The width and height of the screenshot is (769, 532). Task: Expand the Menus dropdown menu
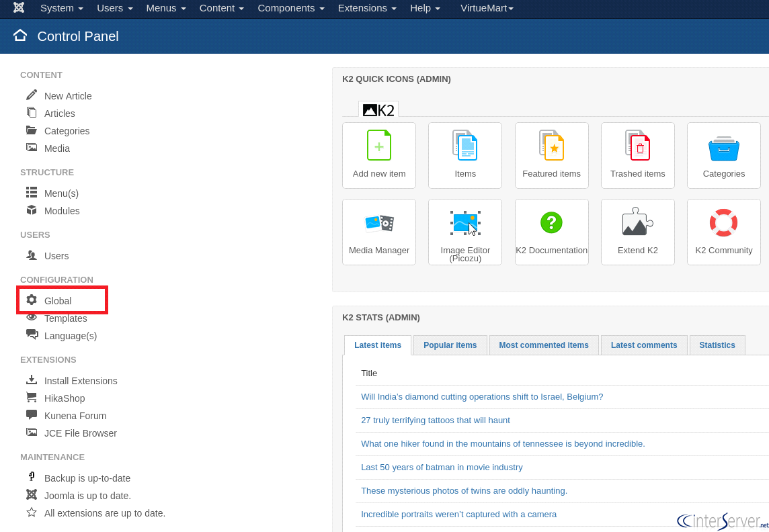tap(166, 8)
